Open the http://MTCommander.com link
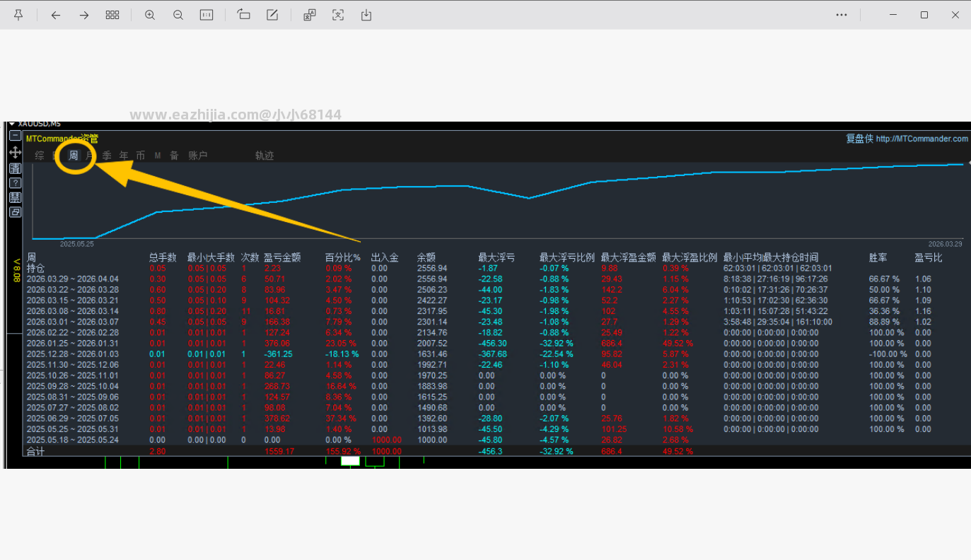This screenshot has width=971, height=560. [921, 139]
